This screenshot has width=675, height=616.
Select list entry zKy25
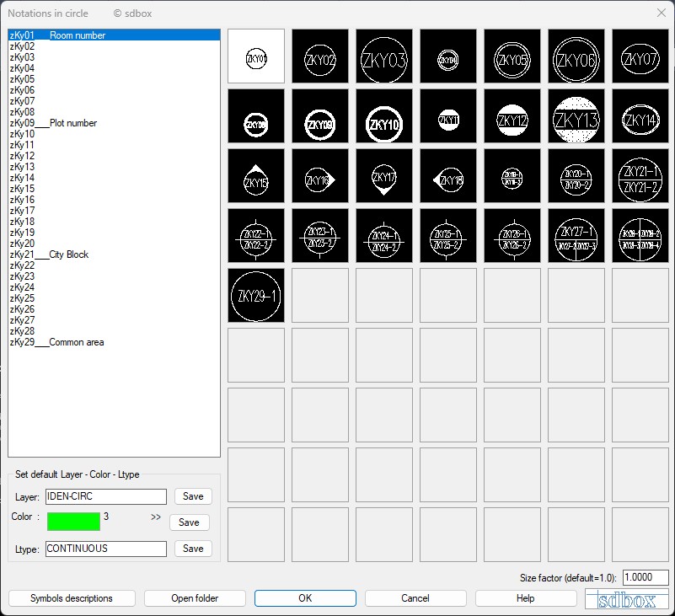114,298
